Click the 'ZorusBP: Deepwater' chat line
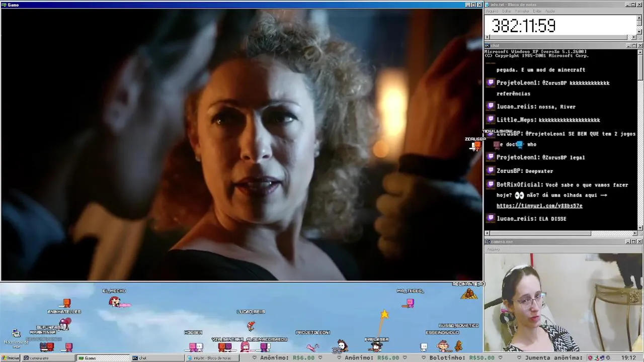This screenshot has height=362, width=644. click(525, 171)
